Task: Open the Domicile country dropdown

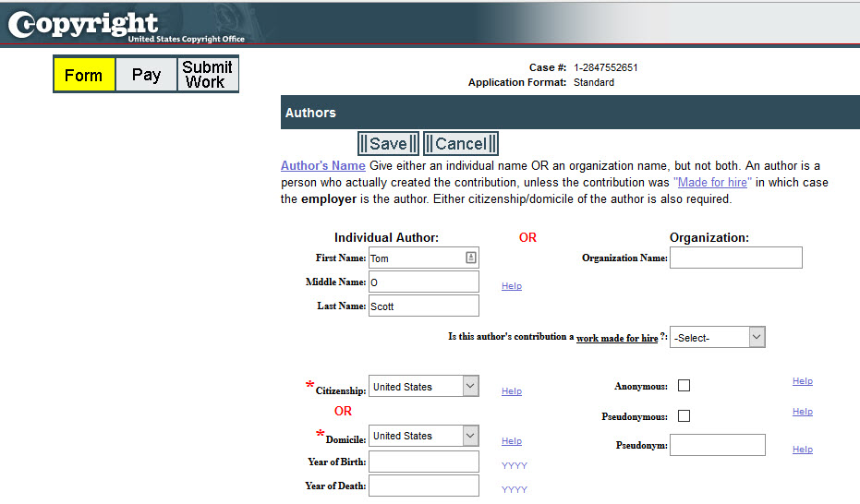Action: tap(424, 436)
